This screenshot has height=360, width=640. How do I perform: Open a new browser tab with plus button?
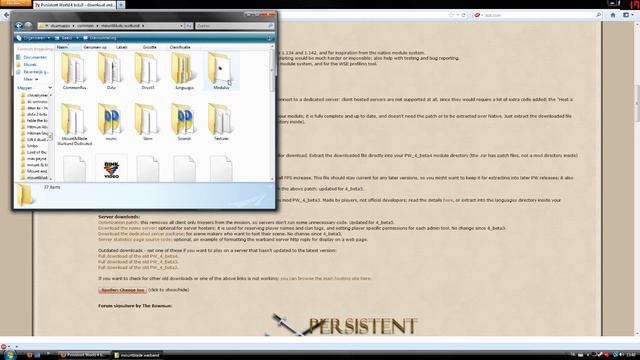tap(121, 5)
